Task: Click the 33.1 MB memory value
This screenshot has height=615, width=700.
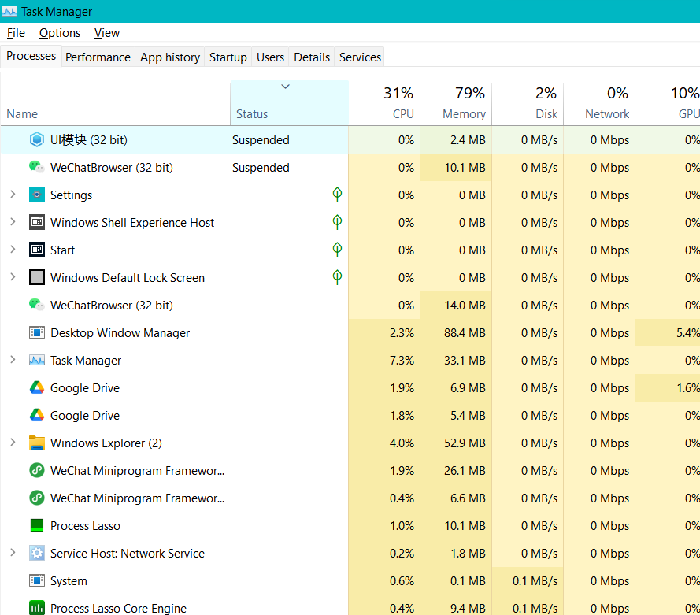Action: [465, 361]
